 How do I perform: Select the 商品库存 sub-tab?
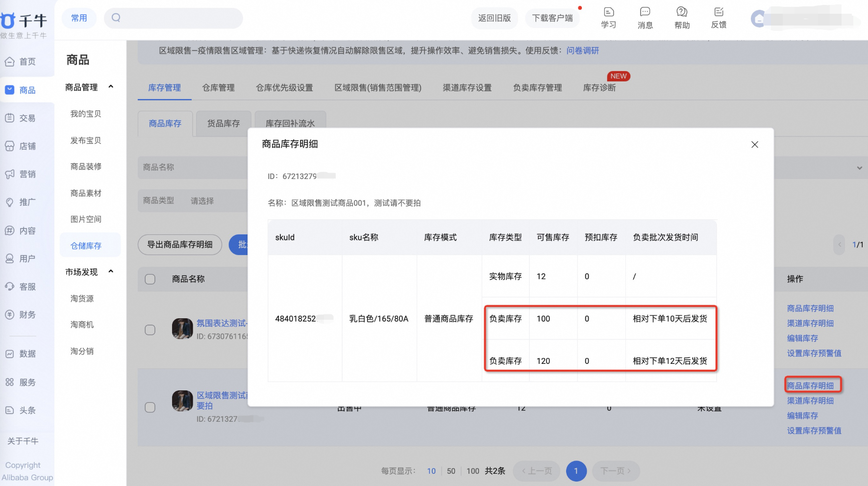(x=165, y=124)
